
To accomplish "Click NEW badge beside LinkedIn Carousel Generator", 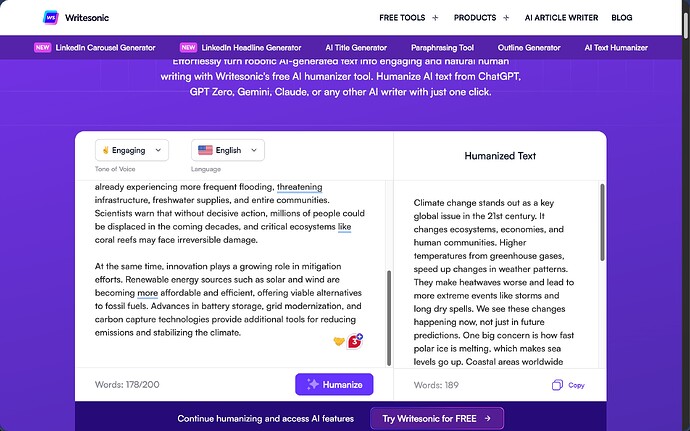I will [43, 48].
